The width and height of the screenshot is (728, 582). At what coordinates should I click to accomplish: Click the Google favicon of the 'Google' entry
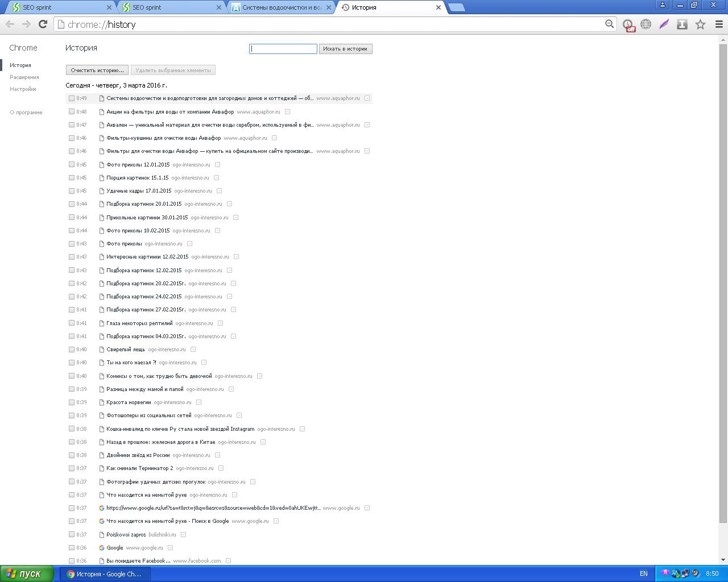click(102, 548)
